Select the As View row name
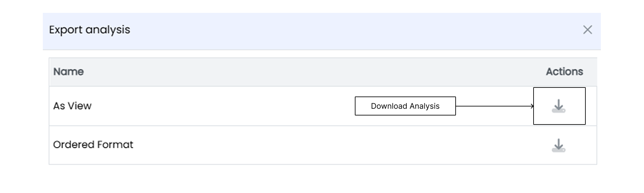Screen dimensions: 644x193 click(x=72, y=106)
